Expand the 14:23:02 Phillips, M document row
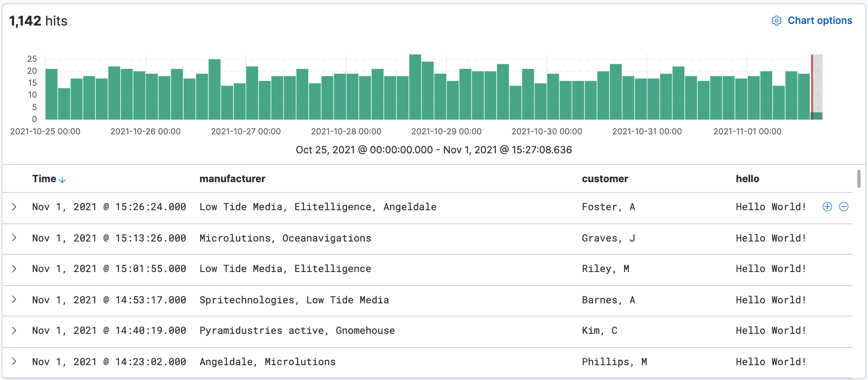This screenshot has width=868, height=380. point(14,361)
